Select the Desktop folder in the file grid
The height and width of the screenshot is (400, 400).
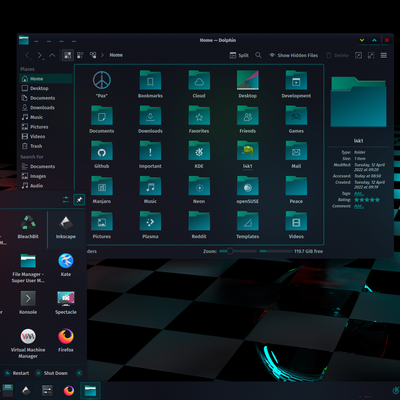[x=248, y=84]
